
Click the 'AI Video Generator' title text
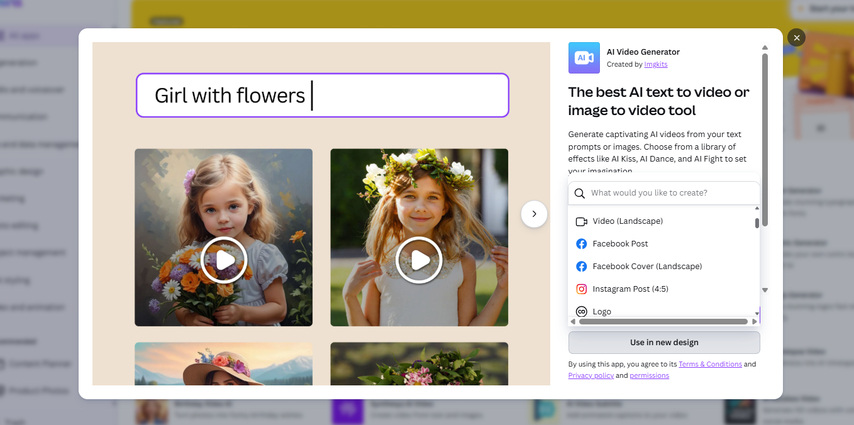(643, 52)
